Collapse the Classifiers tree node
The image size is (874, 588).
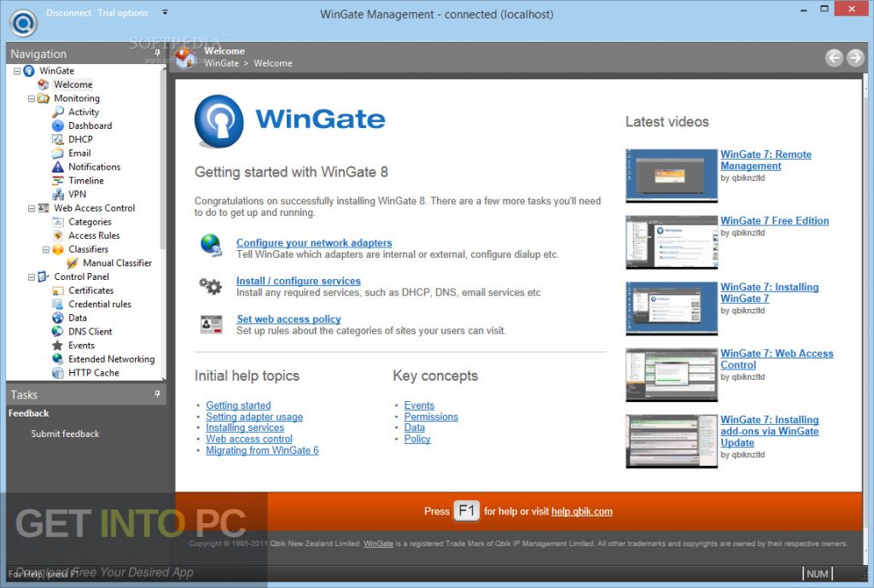coord(46,250)
